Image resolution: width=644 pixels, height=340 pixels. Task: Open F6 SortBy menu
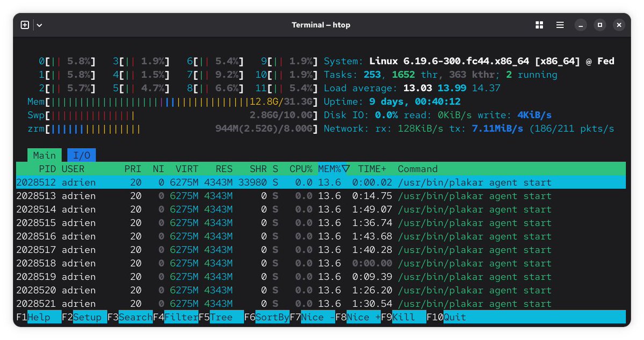tap(266, 317)
